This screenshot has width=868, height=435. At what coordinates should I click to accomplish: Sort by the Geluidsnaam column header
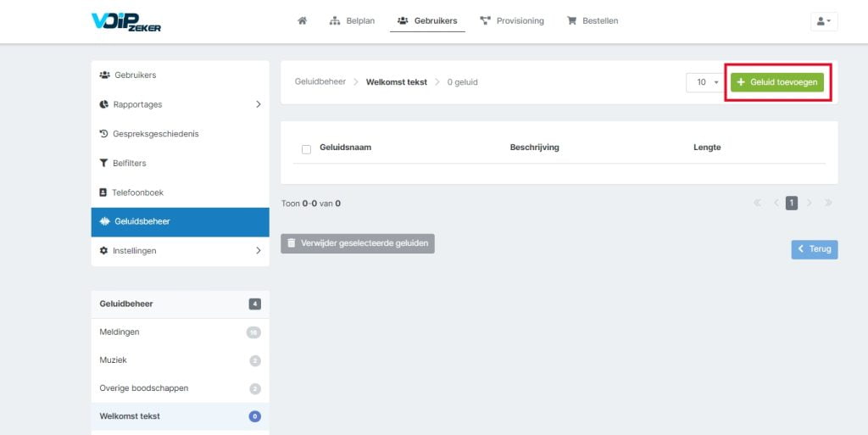tap(346, 148)
